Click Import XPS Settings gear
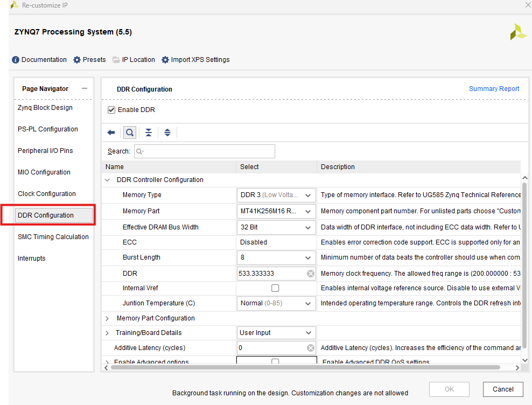The height and width of the screenshot is (405, 532). click(165, 60)
